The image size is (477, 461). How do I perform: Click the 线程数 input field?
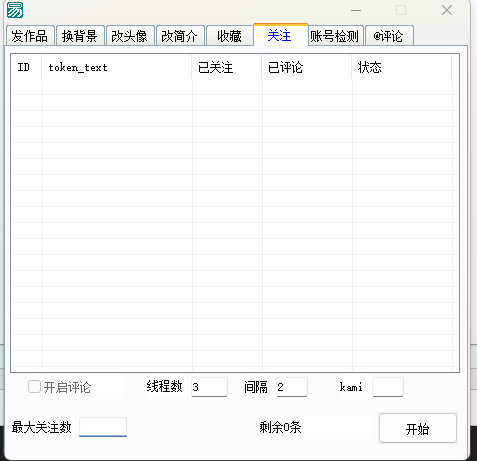point(209,387)
